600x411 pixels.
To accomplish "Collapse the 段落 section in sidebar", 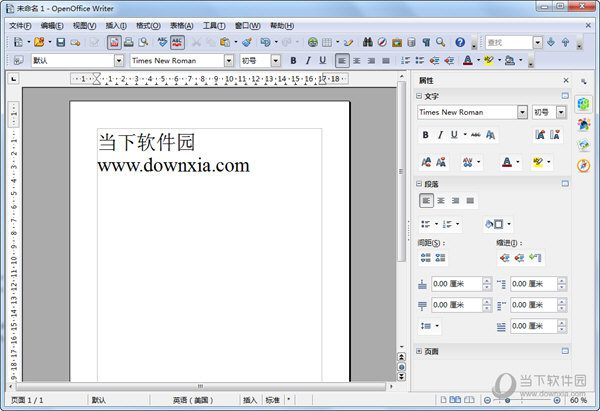I will click(419, 184).
